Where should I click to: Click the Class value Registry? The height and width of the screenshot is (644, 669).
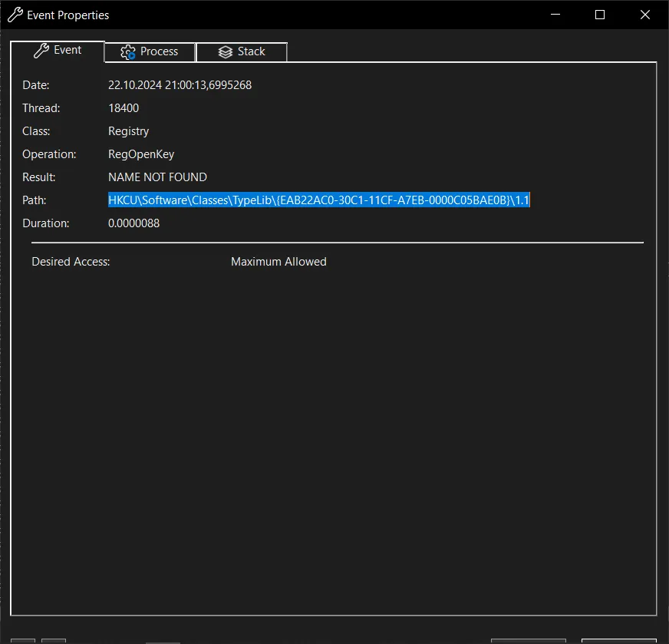(x=128, y=131)
